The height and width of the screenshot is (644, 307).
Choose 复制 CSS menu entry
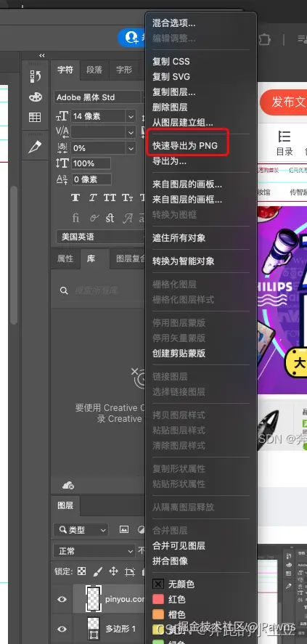coord(171,62)
